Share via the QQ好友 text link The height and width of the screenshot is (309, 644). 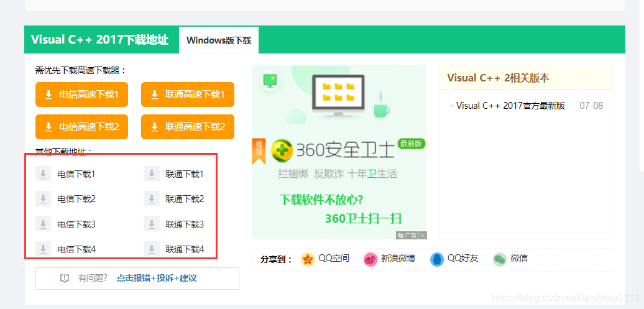[463, 259]
